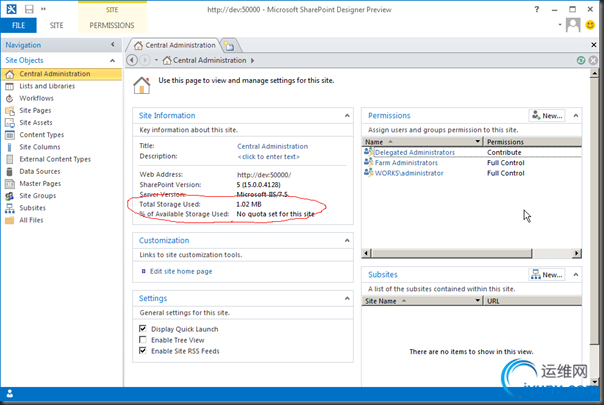604x405 pixels.
Task: Click permissions list scroll right arrow
Action: point(577,253)
